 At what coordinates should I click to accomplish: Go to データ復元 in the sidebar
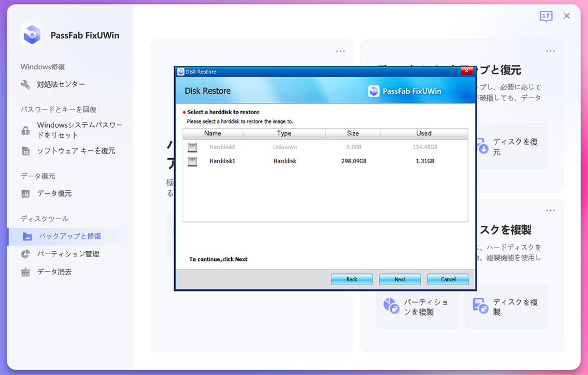tap(54, 194)
